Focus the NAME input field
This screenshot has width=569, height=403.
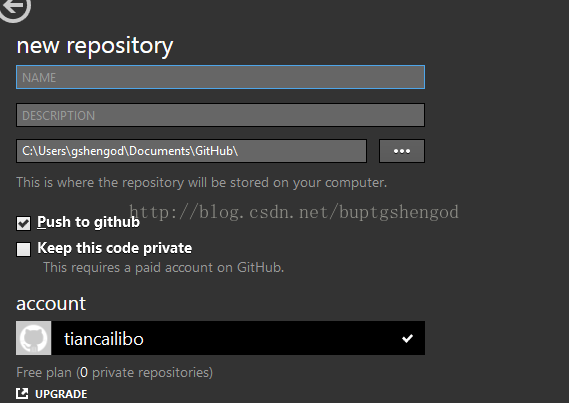[x=220, y=77]
